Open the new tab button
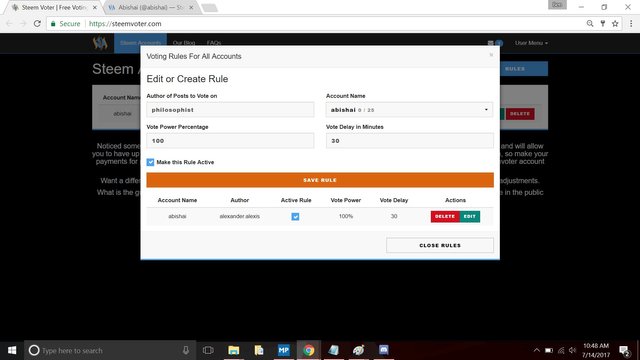 [209, 8]
